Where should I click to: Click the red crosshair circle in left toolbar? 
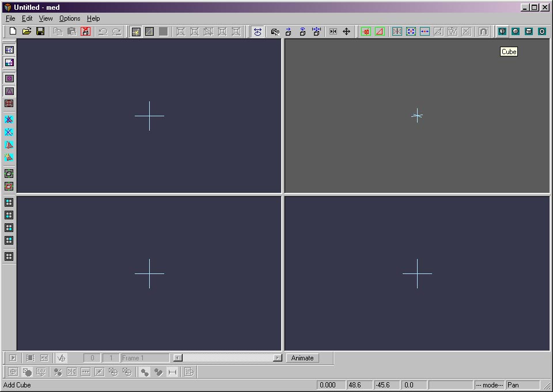coord(9,103)
